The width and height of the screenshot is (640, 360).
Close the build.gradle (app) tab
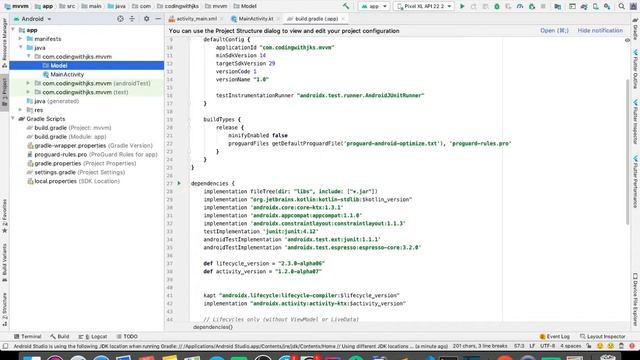point(343,19)
